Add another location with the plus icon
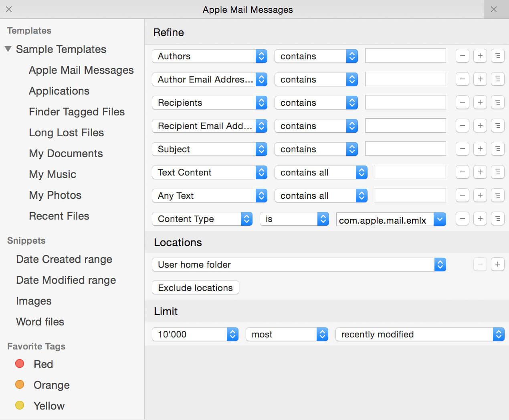Viewport: 509px width, 420px height. [498, 264]
